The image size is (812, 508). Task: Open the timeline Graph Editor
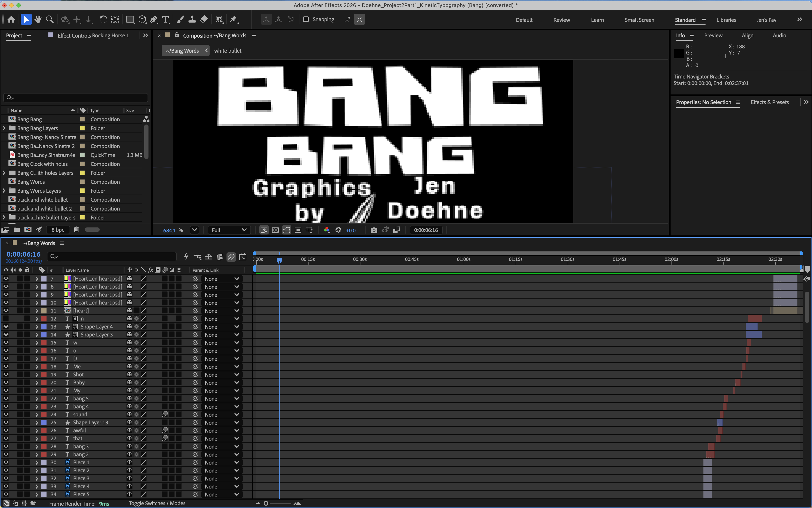242,257
